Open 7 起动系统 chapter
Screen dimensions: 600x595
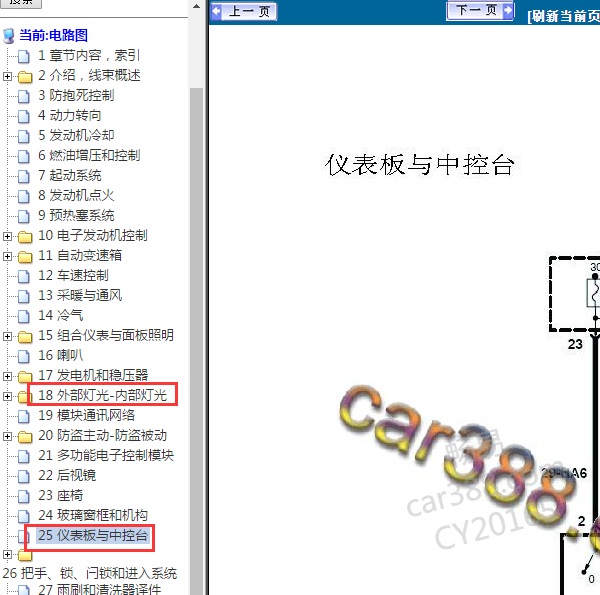pyautogui.click(x=70, y=175)
